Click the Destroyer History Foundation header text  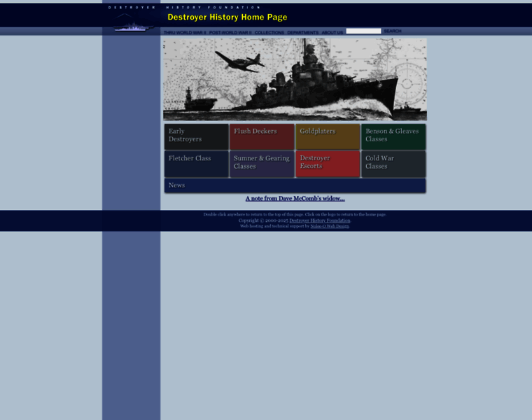click(184, 7)
